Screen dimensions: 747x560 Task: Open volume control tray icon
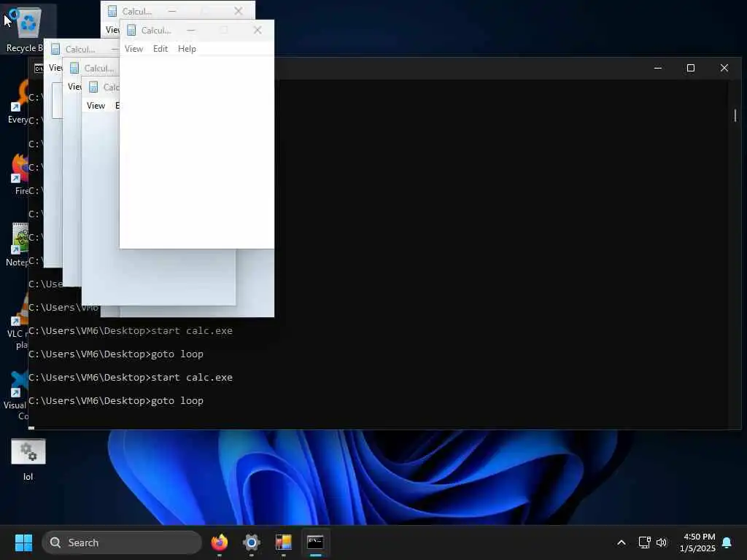pos(661,542)
